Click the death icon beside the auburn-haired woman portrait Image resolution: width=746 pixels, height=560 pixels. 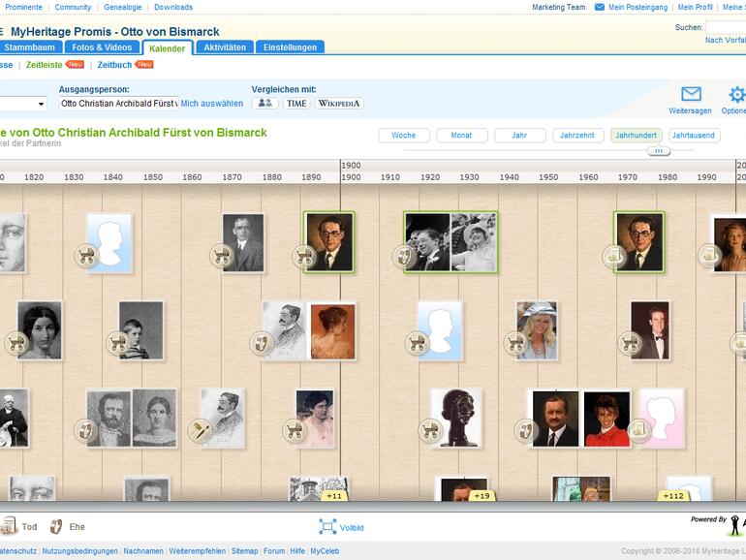[x=709, y=256]
